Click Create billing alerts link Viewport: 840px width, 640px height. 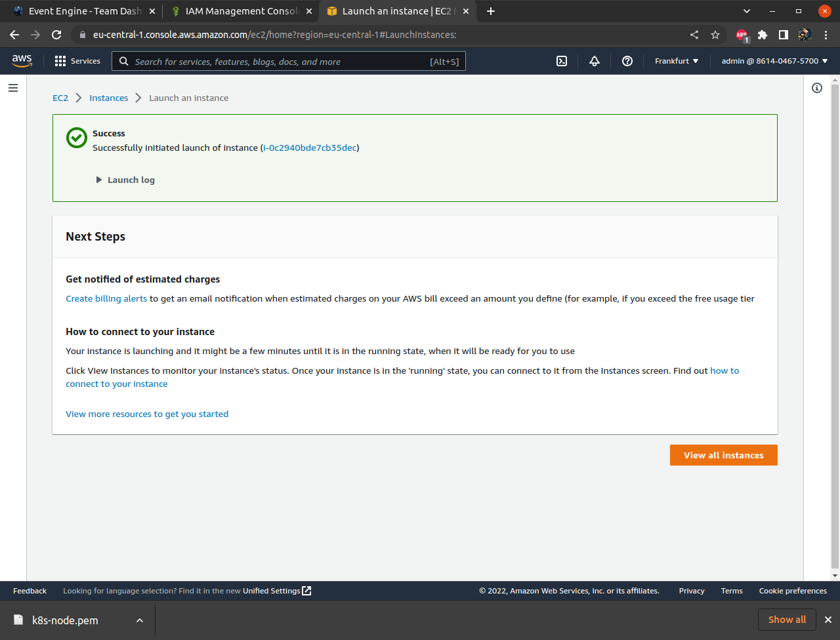point(106,299)
